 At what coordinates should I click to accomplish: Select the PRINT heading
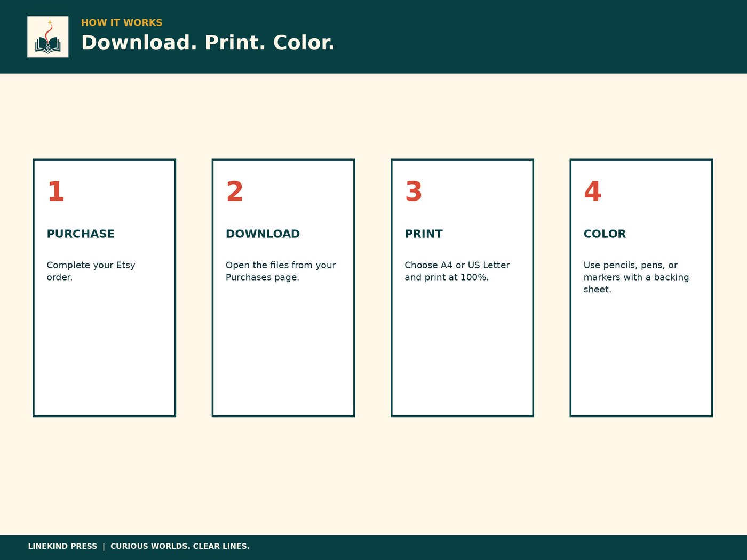(424, 234)
